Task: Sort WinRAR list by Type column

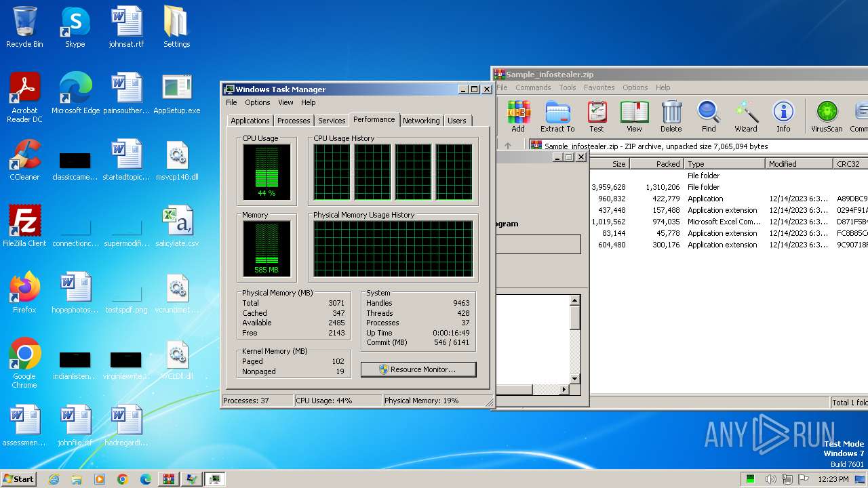Action: tap(725, 164)
